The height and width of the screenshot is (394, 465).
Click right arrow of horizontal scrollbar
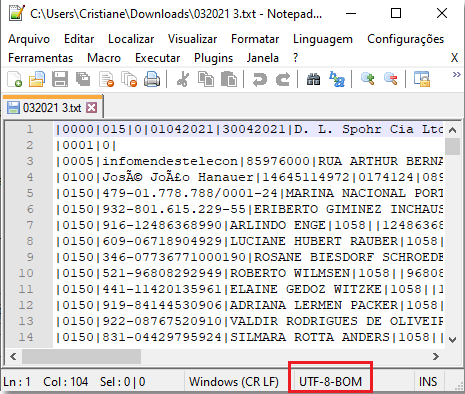pos(436,357)
